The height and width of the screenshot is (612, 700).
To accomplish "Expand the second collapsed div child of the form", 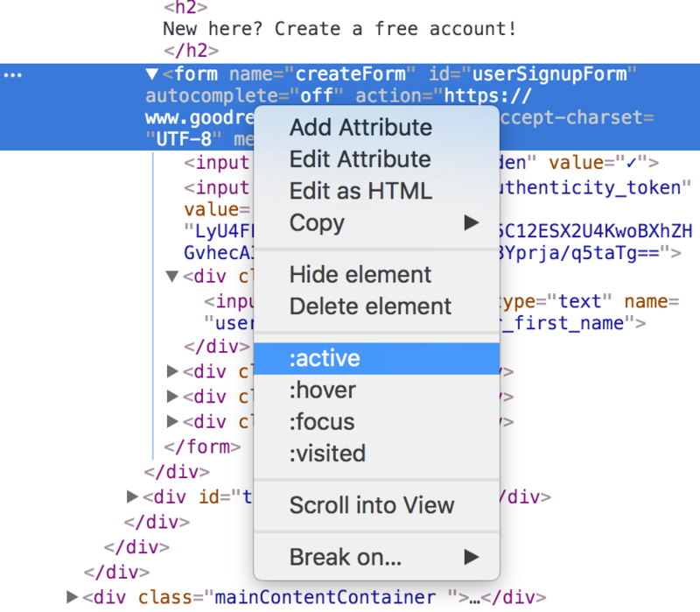I will click(171, 397).
